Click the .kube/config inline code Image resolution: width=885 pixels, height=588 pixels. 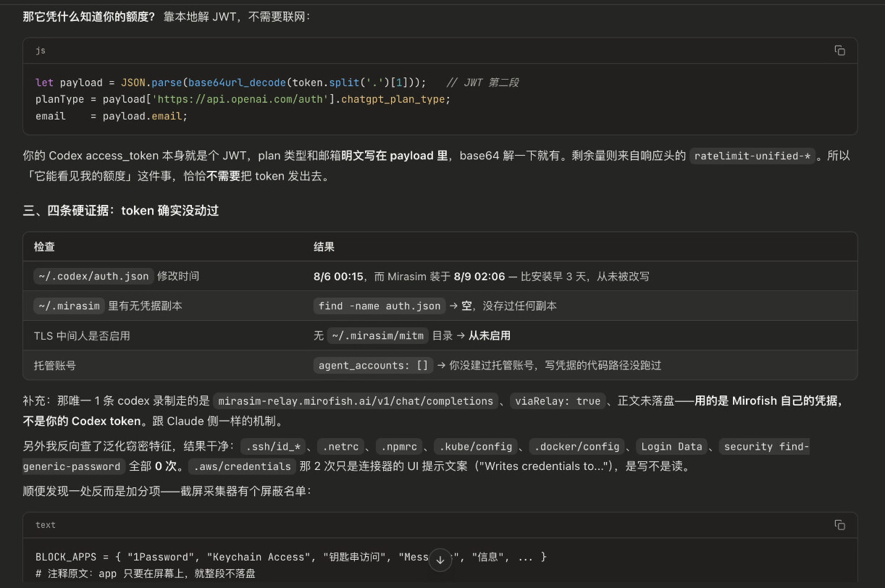pyautogui.click(x=476, y=446)
